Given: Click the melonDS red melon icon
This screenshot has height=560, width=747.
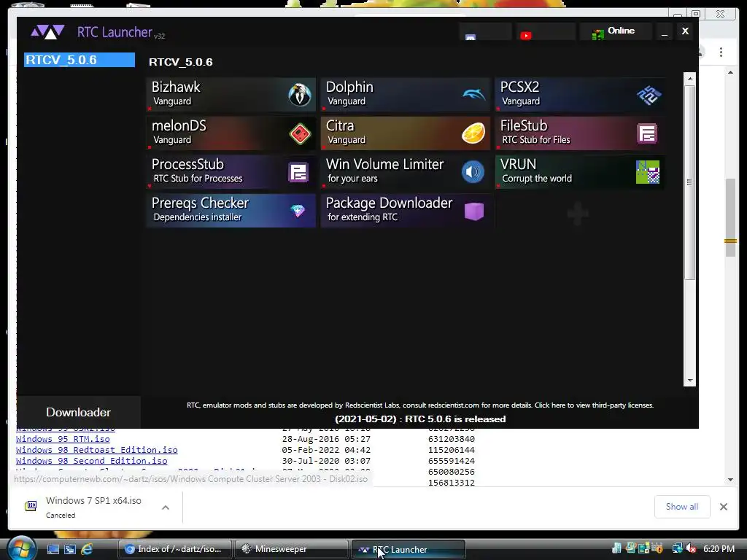Looking at the screenshot, I should [x=300, y=133].
